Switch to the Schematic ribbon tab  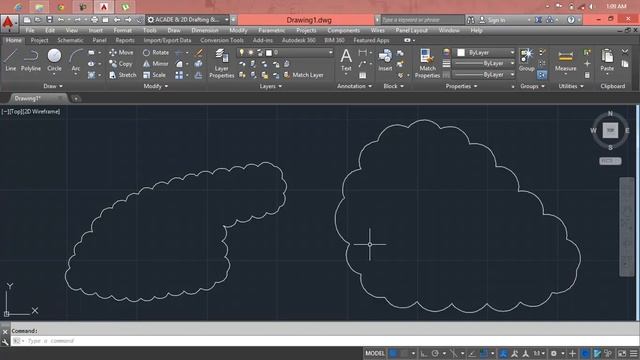coord(70,40)
